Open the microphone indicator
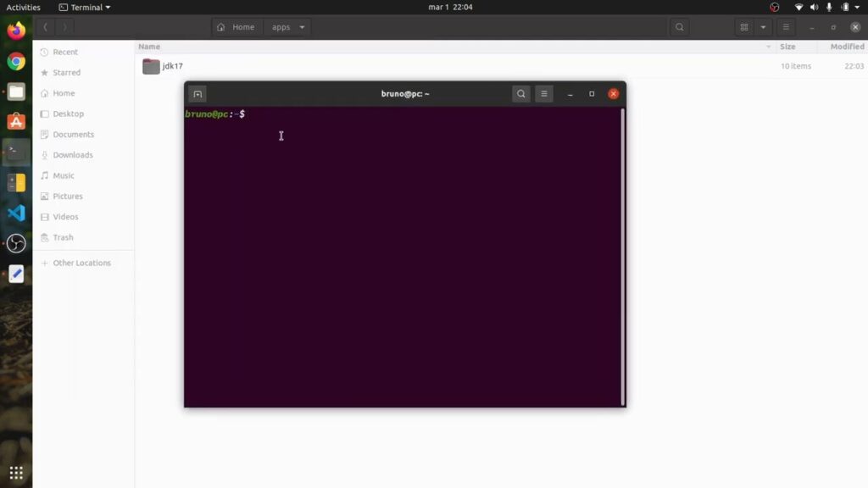The image size is (868, 488). [829, 7]
